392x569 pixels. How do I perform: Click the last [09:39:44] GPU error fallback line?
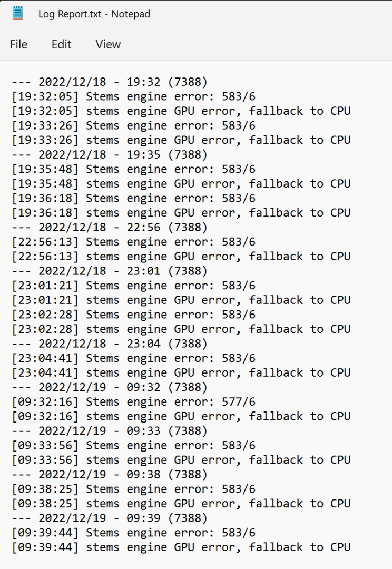click(x=181, y=547)
